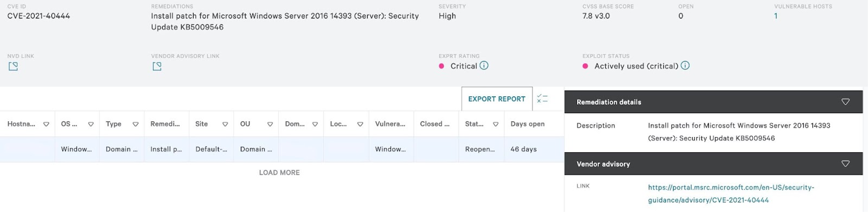Open the MSRC advisory link for CVE-2021-40444
This screenshot has height=212, width=868.
(x=731, y=194)
